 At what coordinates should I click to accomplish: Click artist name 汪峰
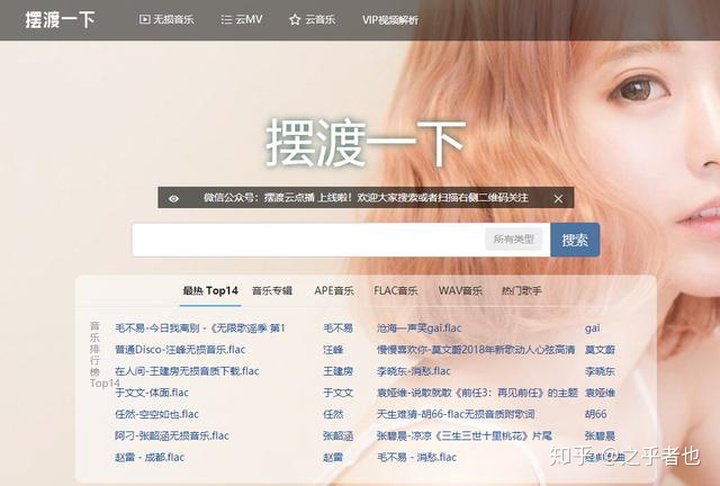click(333, 350)
